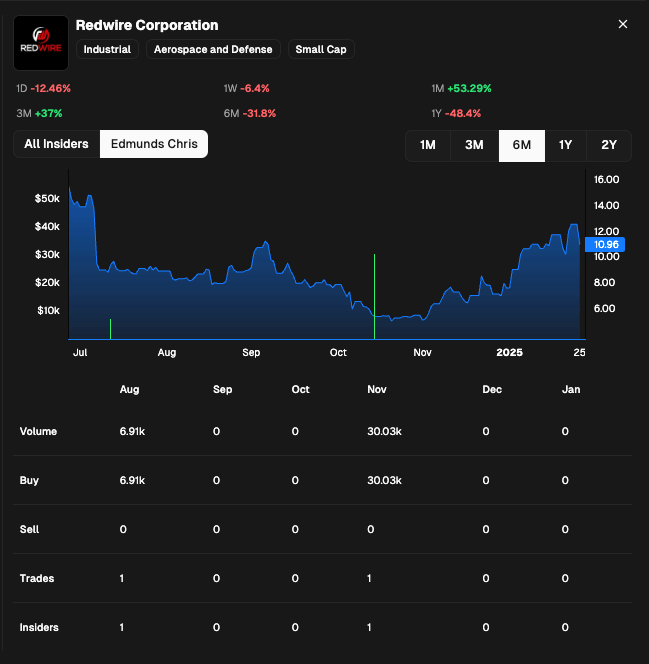Click the Sep column header in table
Screen dimensions: 649x664
point(222,389)
